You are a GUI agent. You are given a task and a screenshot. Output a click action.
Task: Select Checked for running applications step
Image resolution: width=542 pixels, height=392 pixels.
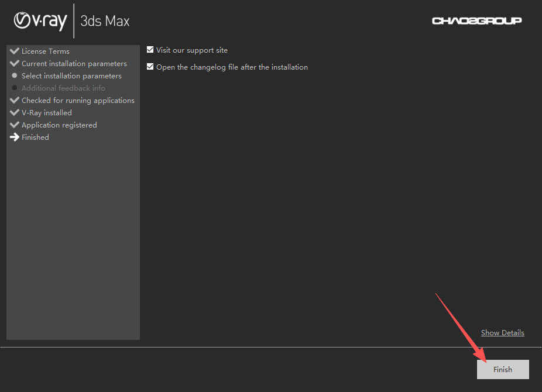tap(78, 100)
